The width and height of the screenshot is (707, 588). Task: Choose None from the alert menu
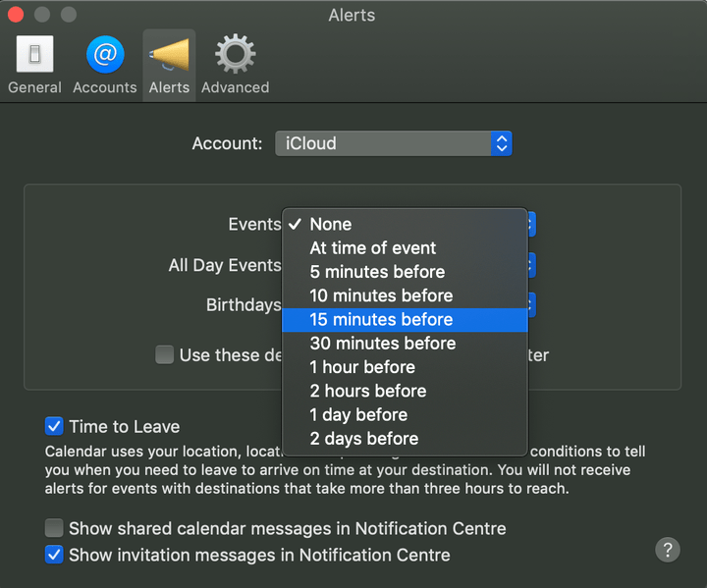click(x=405, y=224)
